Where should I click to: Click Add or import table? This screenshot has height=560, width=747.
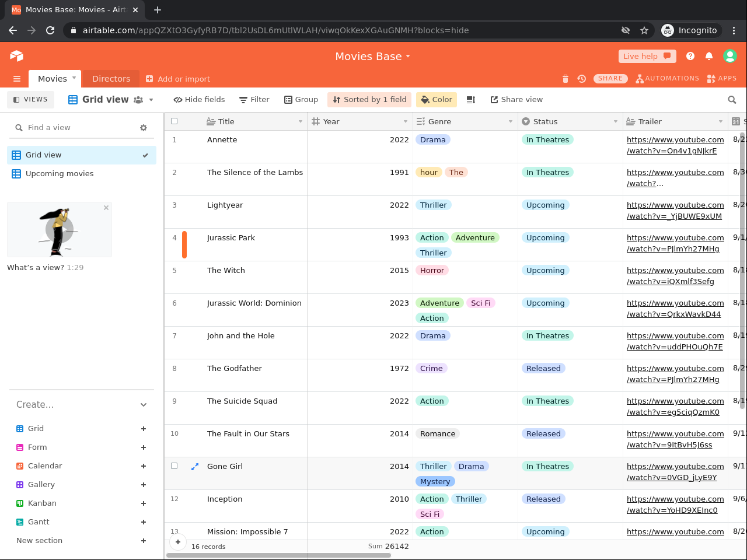click(178, 79)
